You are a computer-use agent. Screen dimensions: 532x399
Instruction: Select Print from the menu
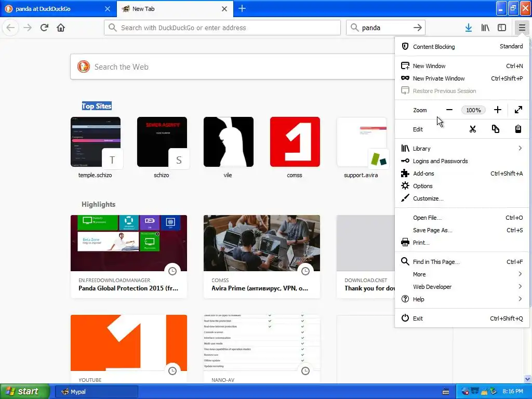click(x=462, y=243)
